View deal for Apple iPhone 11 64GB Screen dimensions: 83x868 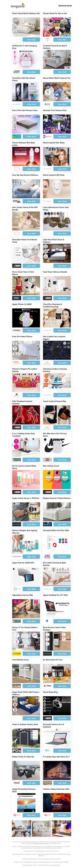pyautogui.click(x=31, y=331)
